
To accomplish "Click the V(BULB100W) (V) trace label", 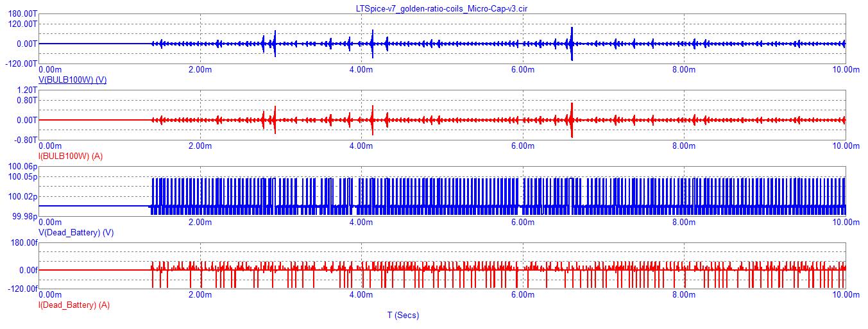I will pyautogui.click(x=72, y=80).
